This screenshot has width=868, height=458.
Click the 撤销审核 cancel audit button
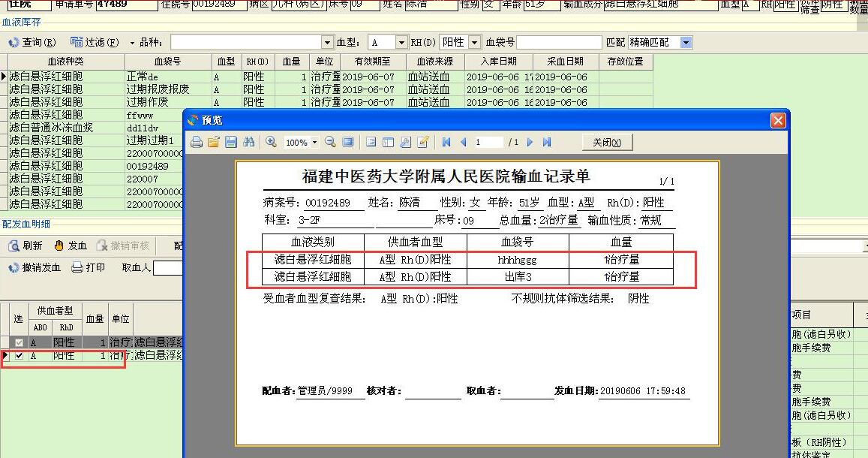click(x=123, y=246)
